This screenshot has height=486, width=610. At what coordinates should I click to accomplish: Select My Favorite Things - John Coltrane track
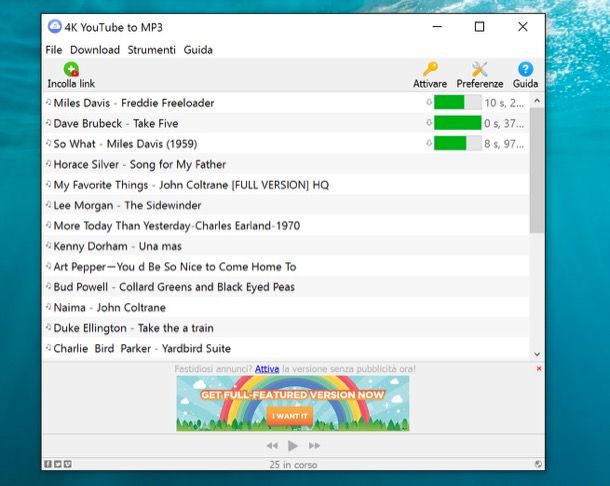tap(286, 185)
